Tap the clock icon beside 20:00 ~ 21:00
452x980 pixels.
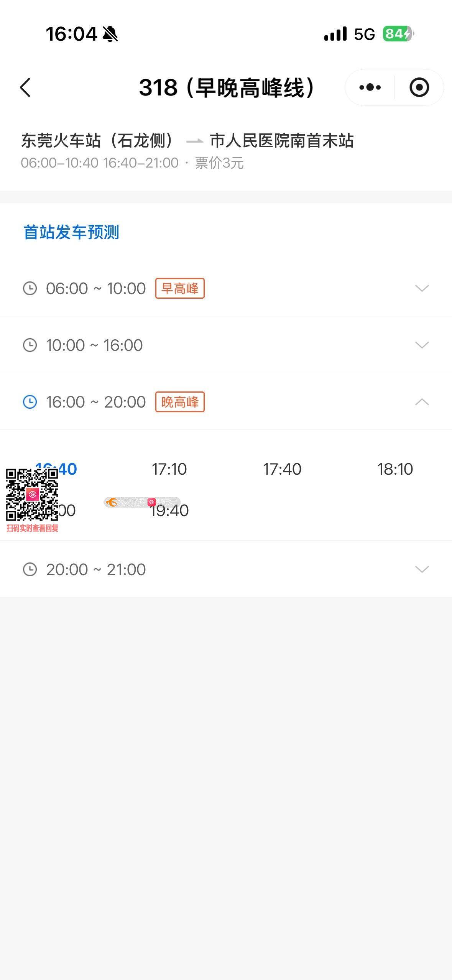click(x=30, y=569)
